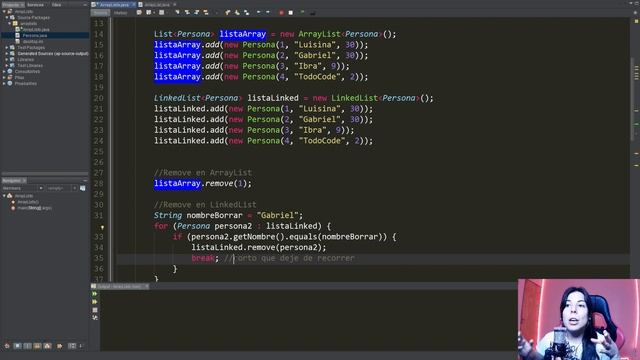Click the Find Selection toolbar icon
640x360 pixels.
coord(177,13)
